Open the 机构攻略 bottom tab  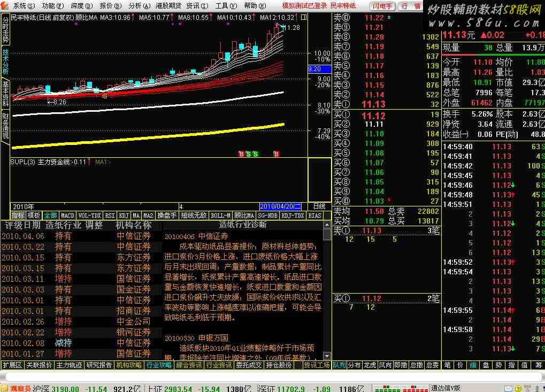(129, 365)
